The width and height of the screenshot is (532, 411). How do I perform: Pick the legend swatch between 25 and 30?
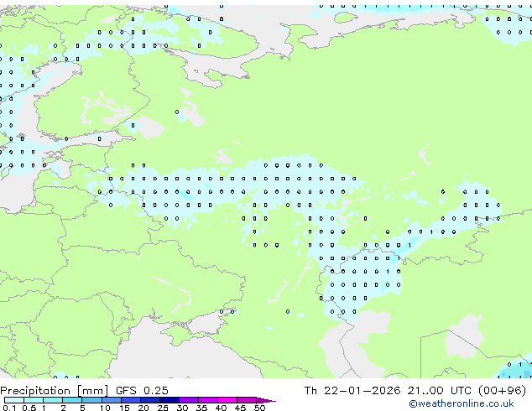[x=169, y=400]
